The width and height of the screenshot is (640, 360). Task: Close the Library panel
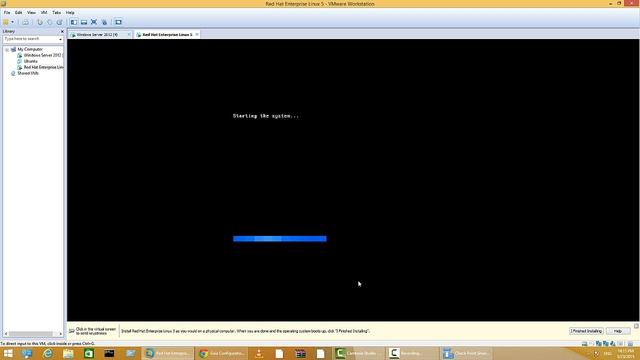pyautogui.click(x=62, y=31)
